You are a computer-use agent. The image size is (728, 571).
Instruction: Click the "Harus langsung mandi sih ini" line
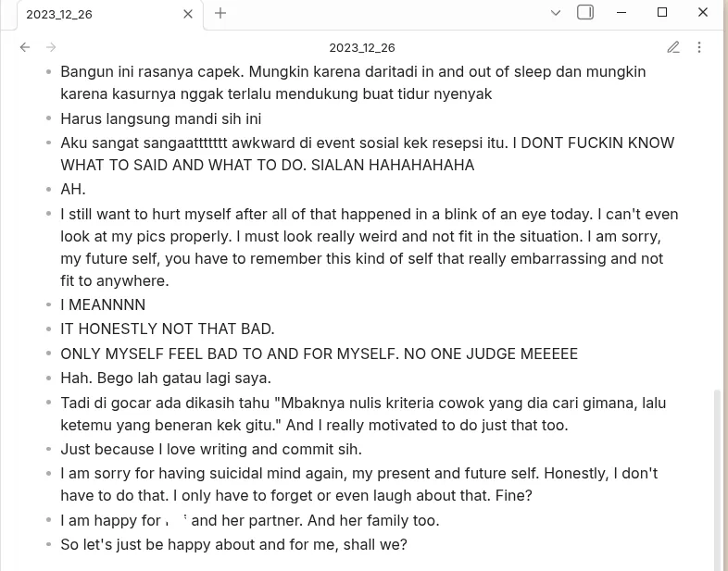click(x=161, y=118)
